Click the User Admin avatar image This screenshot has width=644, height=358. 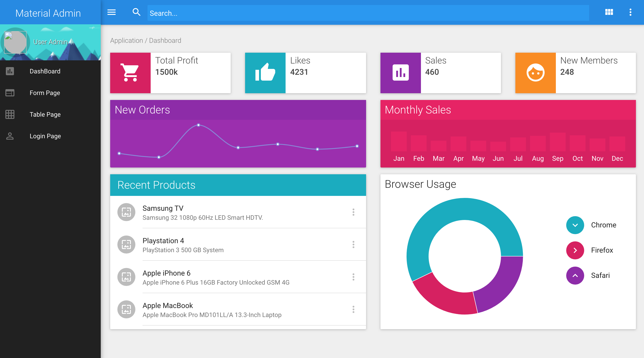point(15,42)
